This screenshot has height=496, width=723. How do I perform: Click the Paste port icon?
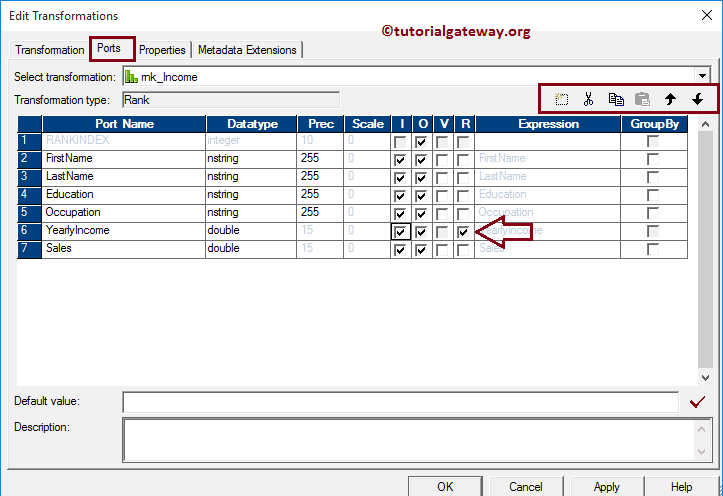tap(642, 99)
